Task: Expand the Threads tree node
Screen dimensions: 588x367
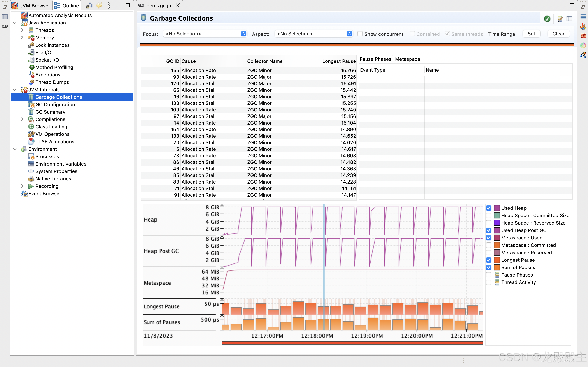Action: [22, 30]
